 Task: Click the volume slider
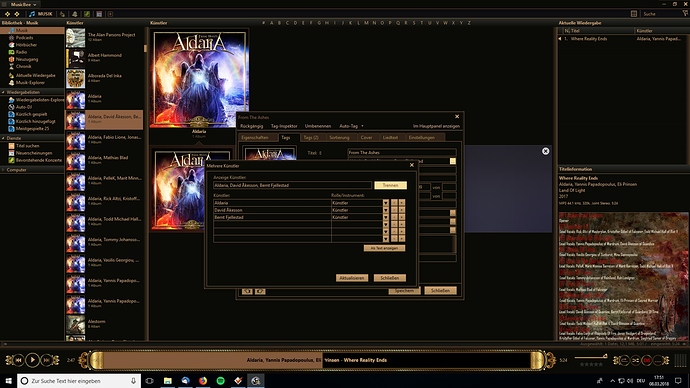591,357
